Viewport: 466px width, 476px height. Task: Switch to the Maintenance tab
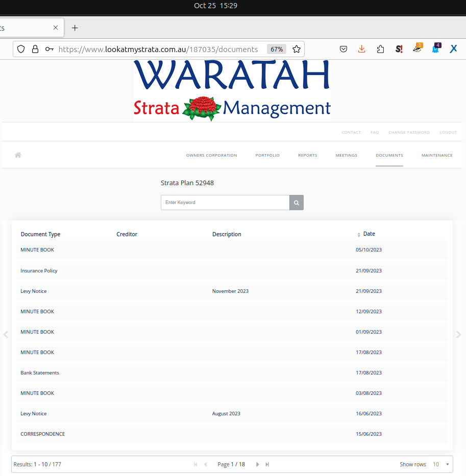pos(437,155)
